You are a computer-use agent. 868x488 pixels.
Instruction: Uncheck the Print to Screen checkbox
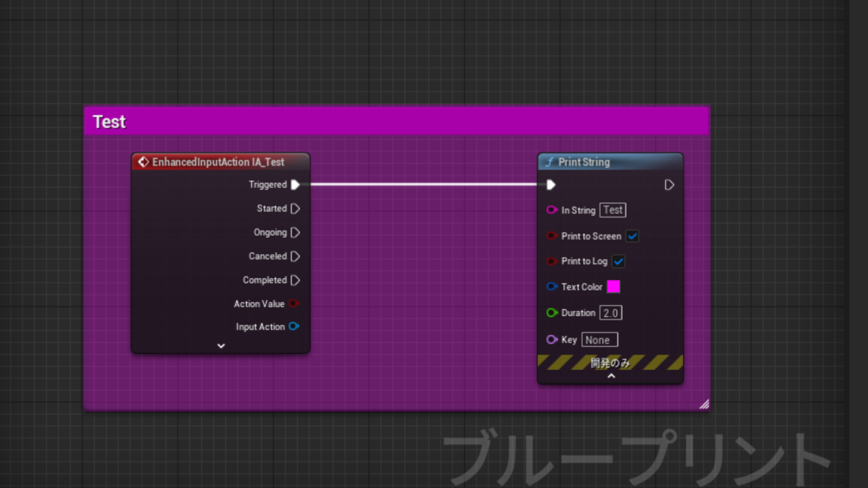633,236
